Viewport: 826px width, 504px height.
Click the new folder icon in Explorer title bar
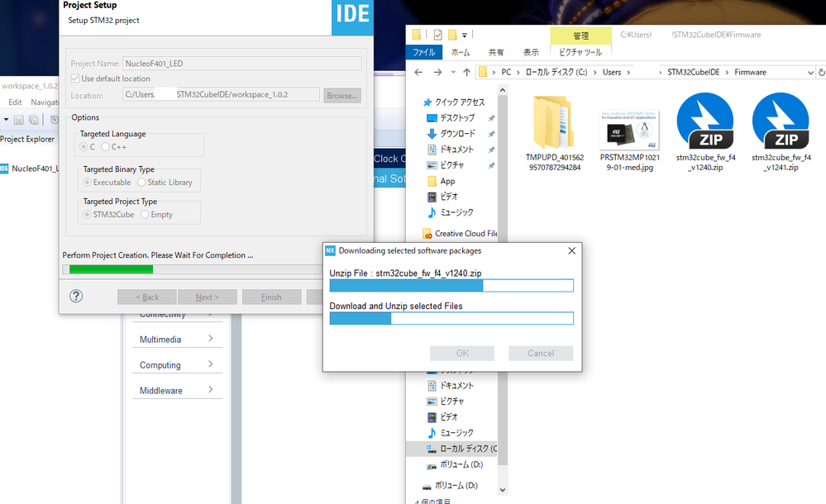tap(452, 35)
